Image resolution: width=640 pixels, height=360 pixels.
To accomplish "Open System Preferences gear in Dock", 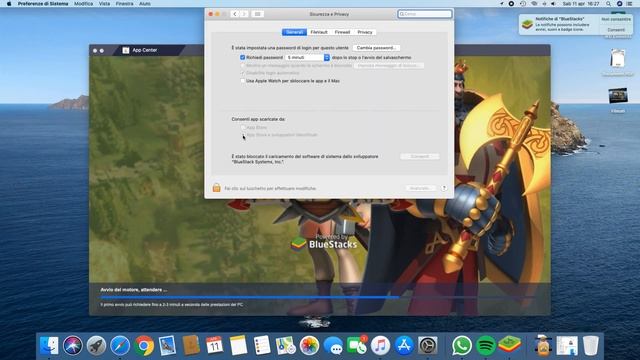I will pos(428,346).
